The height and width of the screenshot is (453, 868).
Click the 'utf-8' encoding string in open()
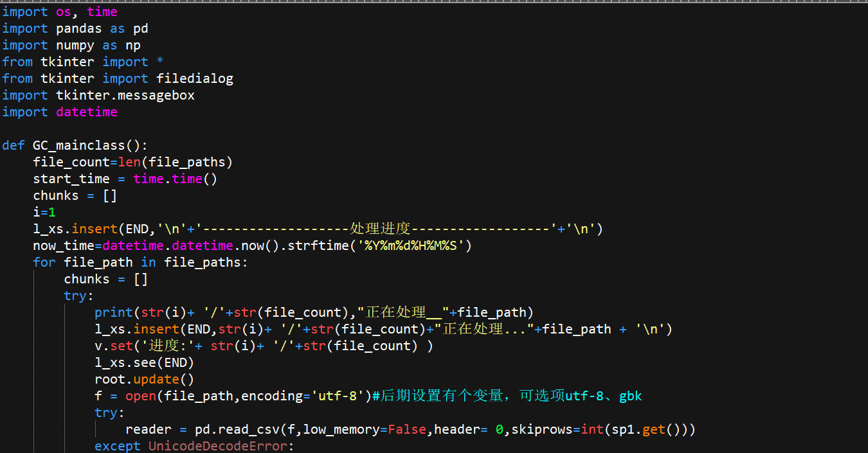(340, 396)
